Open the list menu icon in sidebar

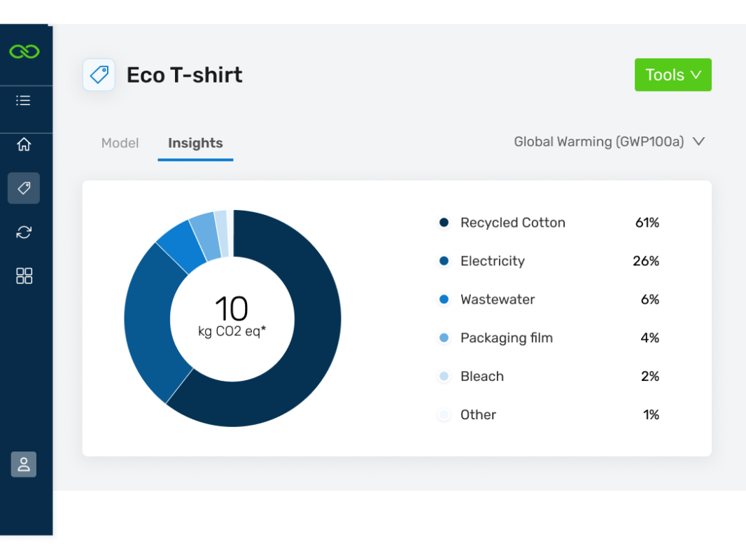point(24,101)
